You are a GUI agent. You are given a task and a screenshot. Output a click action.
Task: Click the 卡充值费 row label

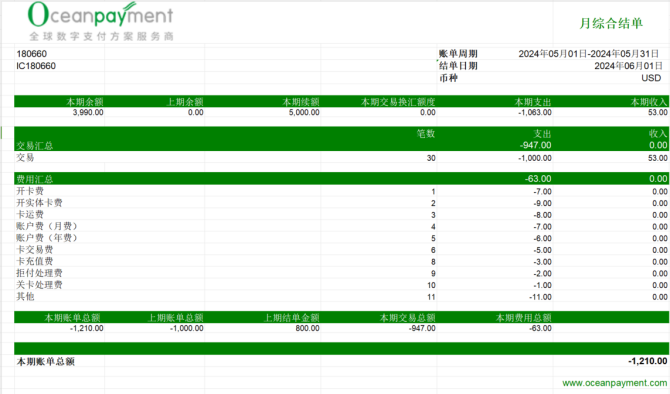(x=35, y=261)
